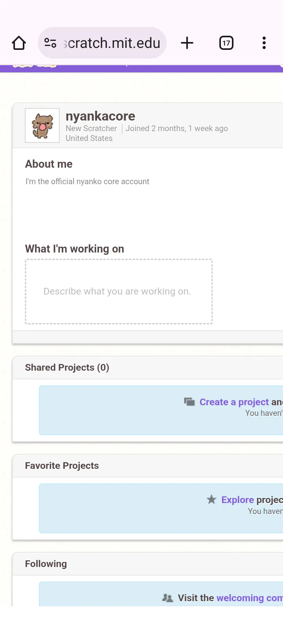Click the Shared Projects (0) header
The width and height of the screenshot is (283, 644).
(x=67, y=368)
